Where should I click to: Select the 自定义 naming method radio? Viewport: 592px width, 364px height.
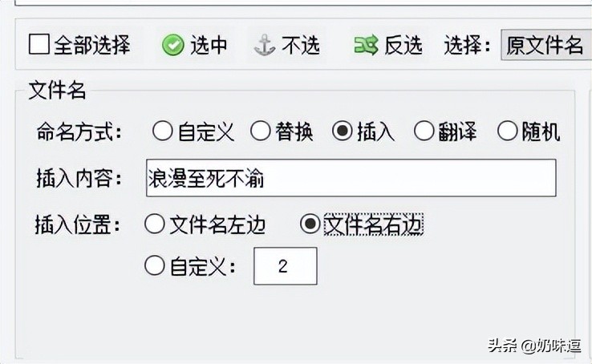[x=163, y=131]
